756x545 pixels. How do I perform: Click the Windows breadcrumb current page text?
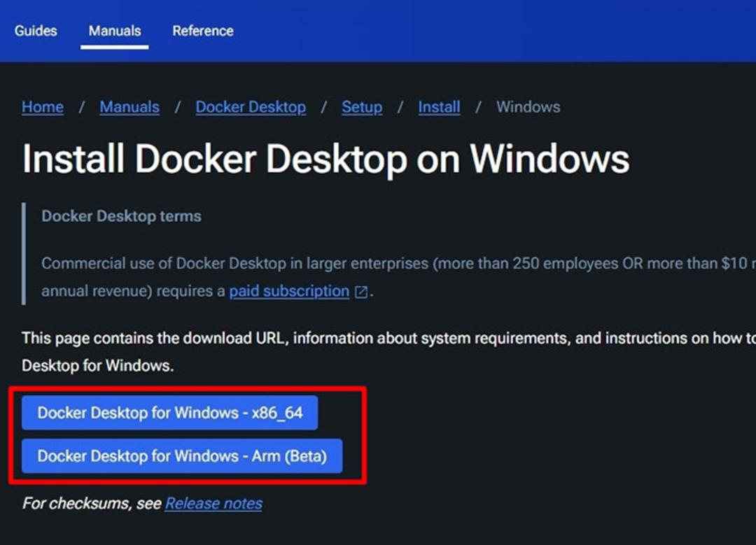click(x=528, y=107)
